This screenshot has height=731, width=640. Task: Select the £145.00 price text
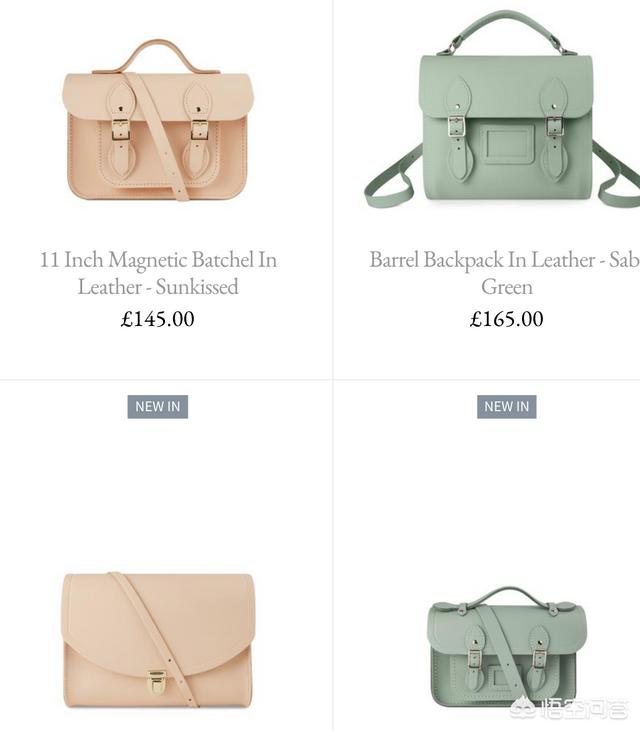[x=158, y=319]
